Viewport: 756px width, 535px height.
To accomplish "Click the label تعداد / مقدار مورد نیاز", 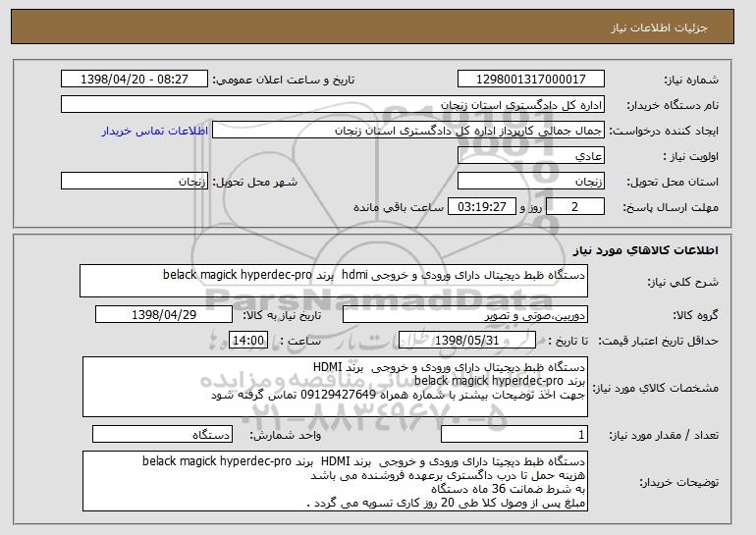I will coord(664,435).
